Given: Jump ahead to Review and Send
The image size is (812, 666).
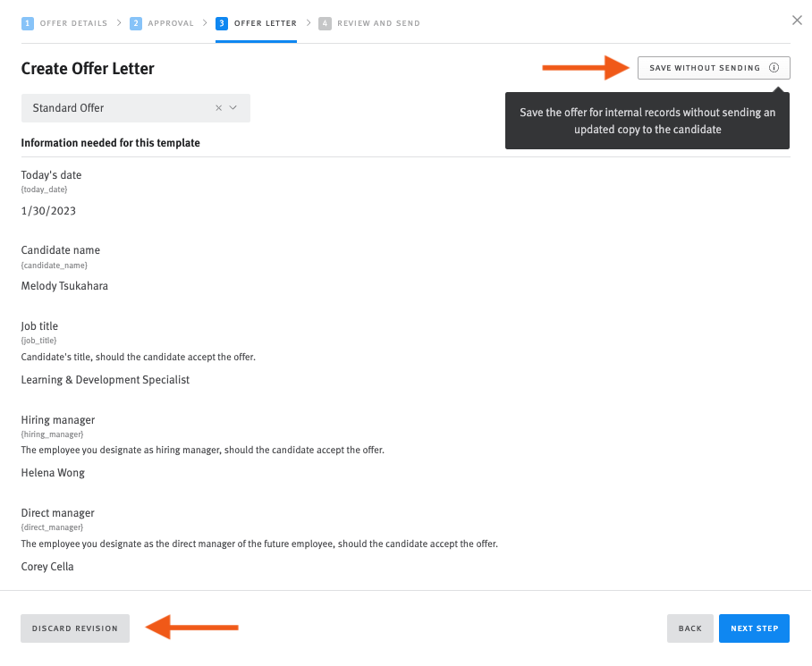Looking at the screenshot, I should pos(376,23).
